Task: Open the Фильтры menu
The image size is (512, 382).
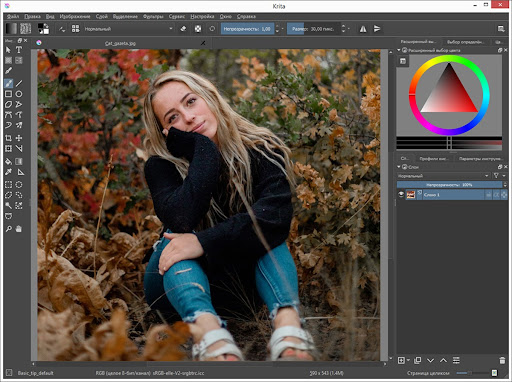Action: click(153, 16)
